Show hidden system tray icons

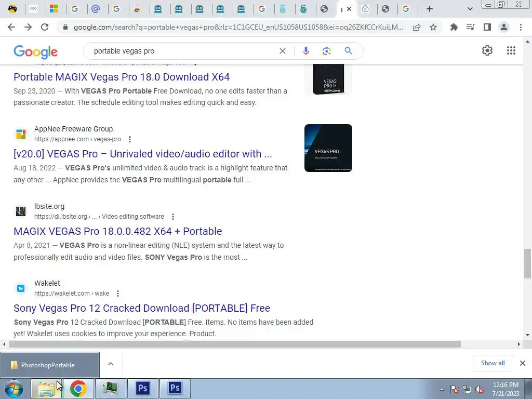tap(442, 389)
